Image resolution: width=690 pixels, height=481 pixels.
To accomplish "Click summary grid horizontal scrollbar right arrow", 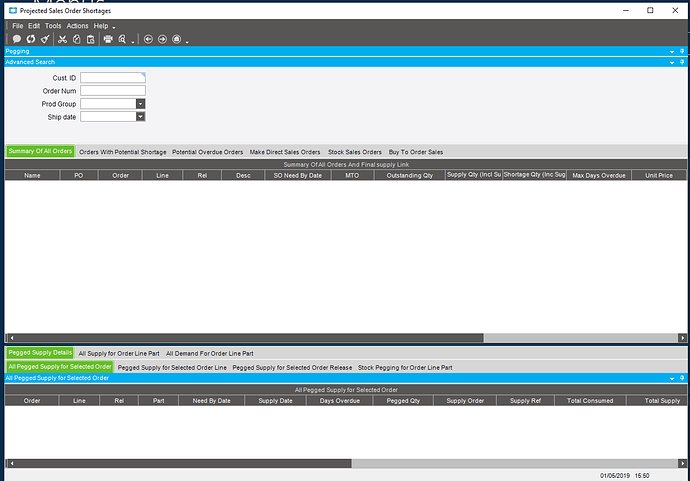I will (683, 338).
